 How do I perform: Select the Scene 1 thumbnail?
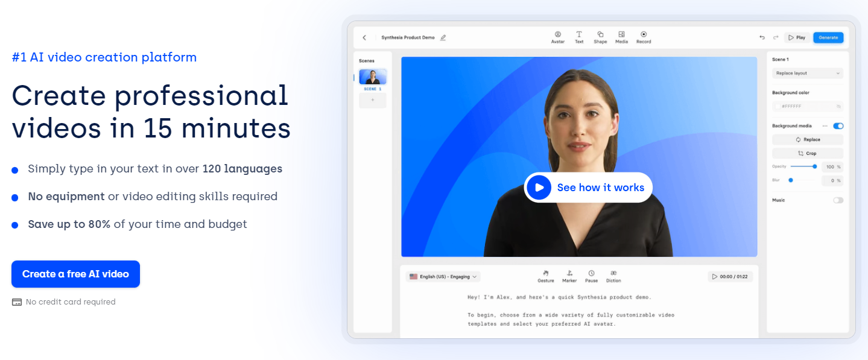[373, 77]
